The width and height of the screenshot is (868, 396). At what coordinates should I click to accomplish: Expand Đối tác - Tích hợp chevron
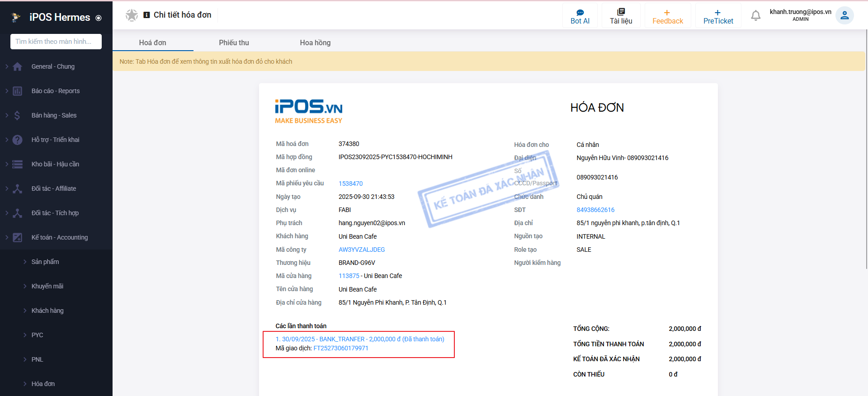[7, 213]
